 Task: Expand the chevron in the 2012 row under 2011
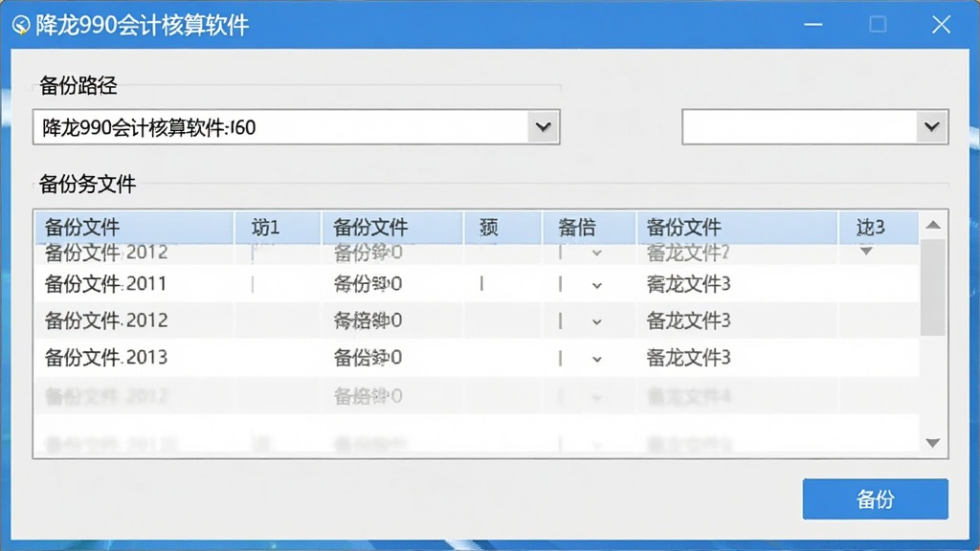(597, 322)
